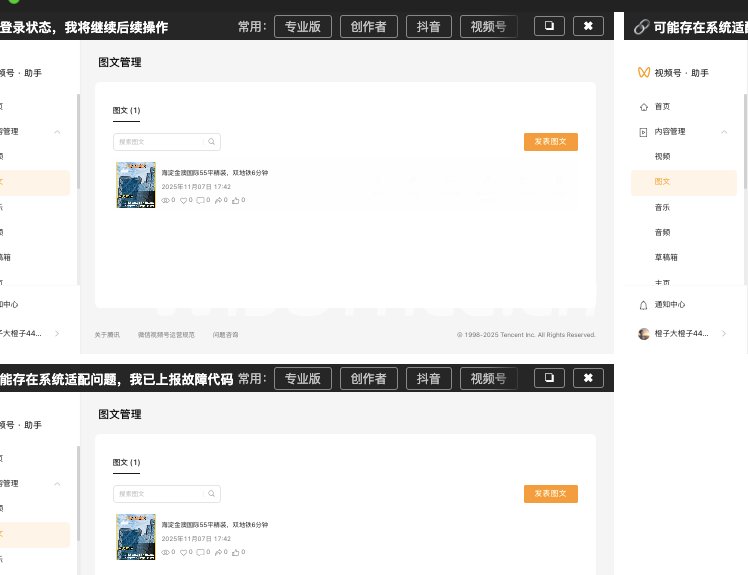Screen dimensions: 748x575
Task: Click the orange 发表图文 button in the lower window
Action: pos(551,494)
